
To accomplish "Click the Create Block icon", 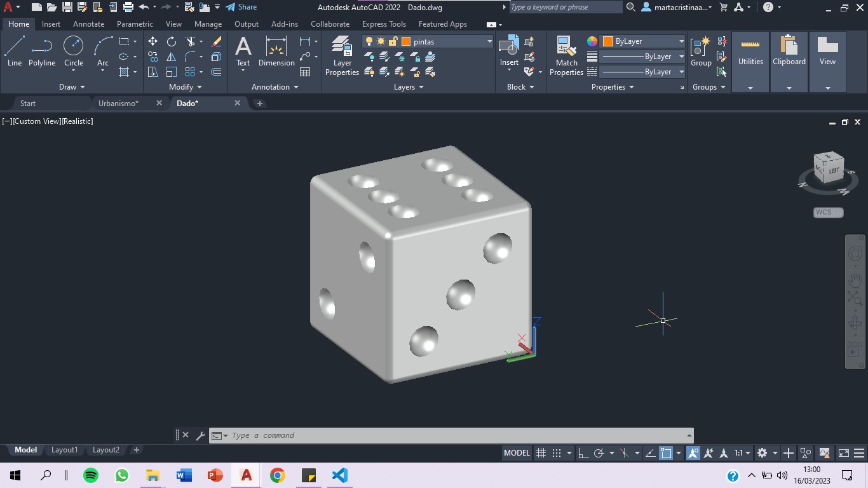I will point(529,42).
